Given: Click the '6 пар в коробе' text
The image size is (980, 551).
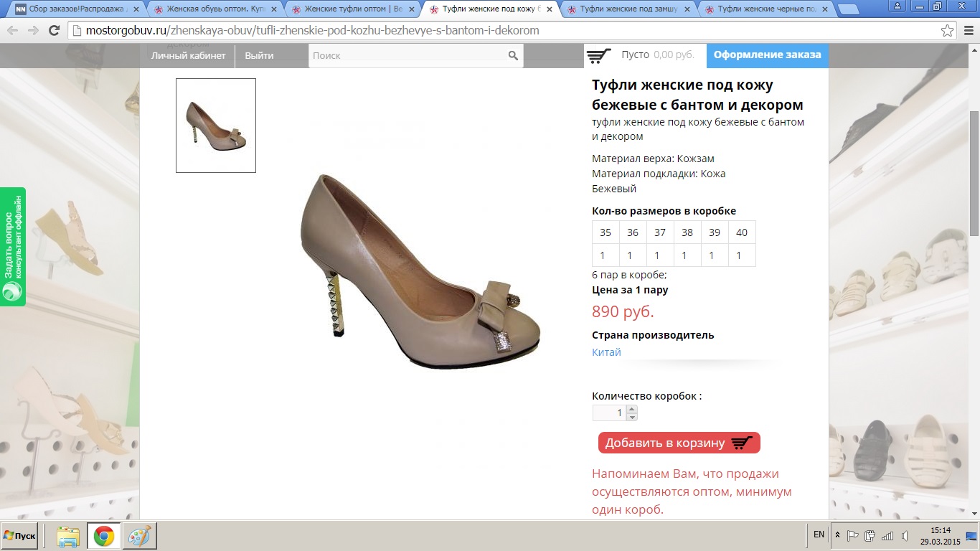Looking at the screenshot, I should point(629,275).
